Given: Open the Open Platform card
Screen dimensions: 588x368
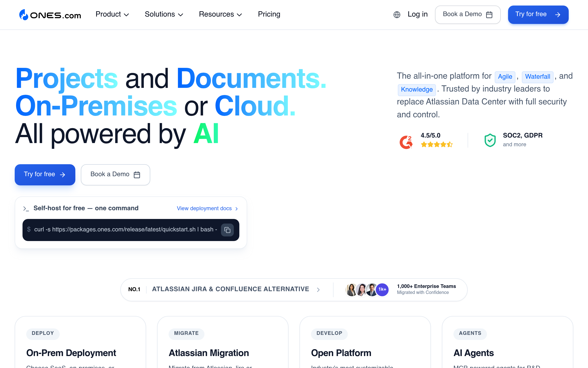Looking at the screenshot, I should [x=365, y=342].
